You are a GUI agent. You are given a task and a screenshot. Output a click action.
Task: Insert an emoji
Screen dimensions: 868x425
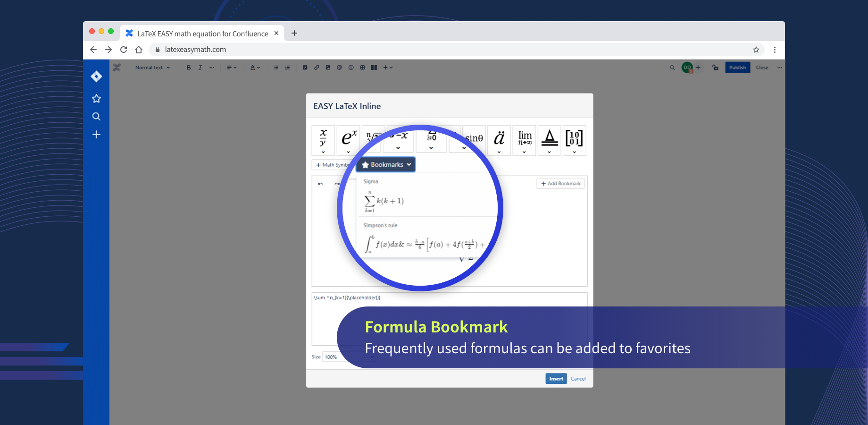(x=351, y=68)
